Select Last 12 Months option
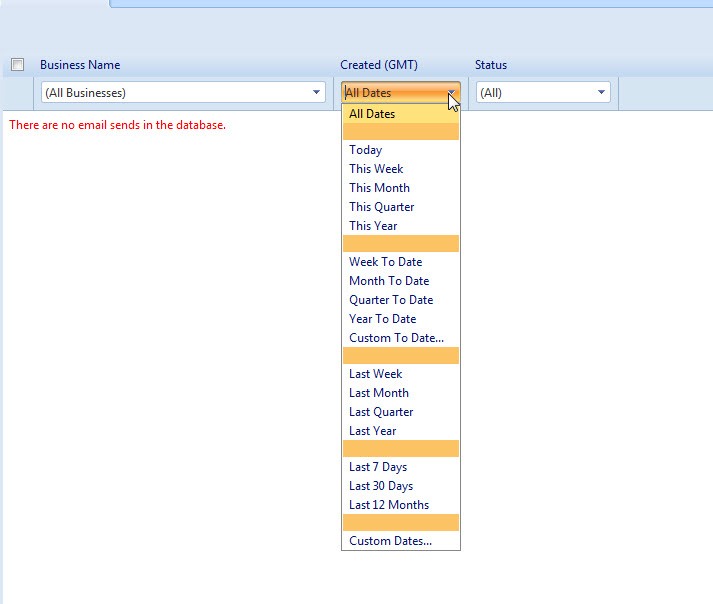The height and width of the screenshot is (604, 713). pos(389,505)
